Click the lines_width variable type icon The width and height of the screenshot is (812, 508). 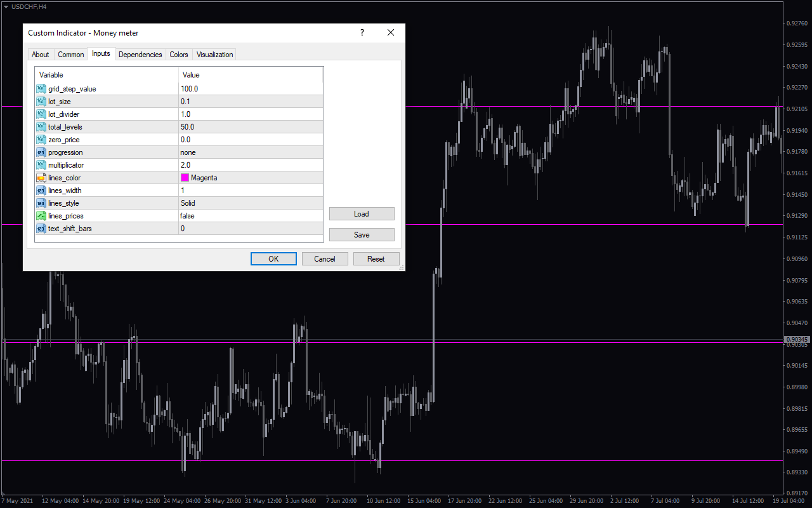(41, 190)
